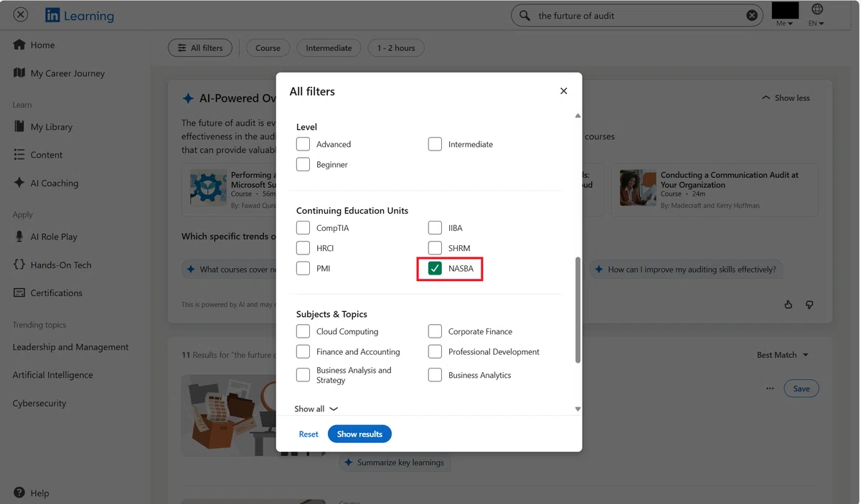Image resolution: width=861 pixels, height=504 pixels.
Task: Click the All filters pill button
Action: [x=200, y=48]
